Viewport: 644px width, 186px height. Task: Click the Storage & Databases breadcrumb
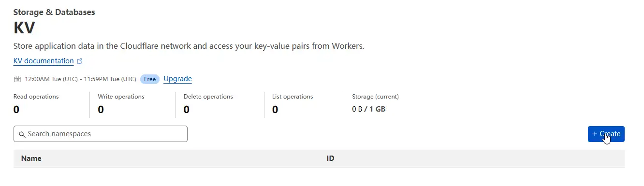point(54,12)
